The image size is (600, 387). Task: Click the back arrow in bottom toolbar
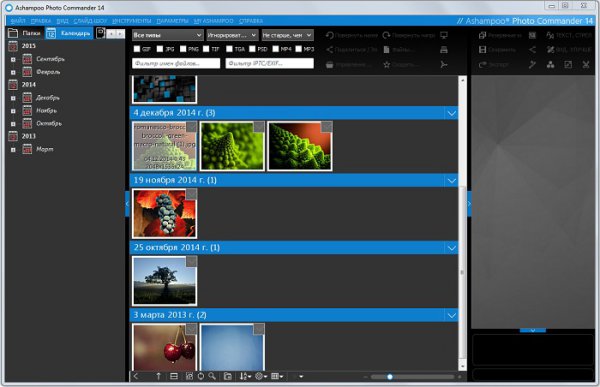tap(136, 376)
